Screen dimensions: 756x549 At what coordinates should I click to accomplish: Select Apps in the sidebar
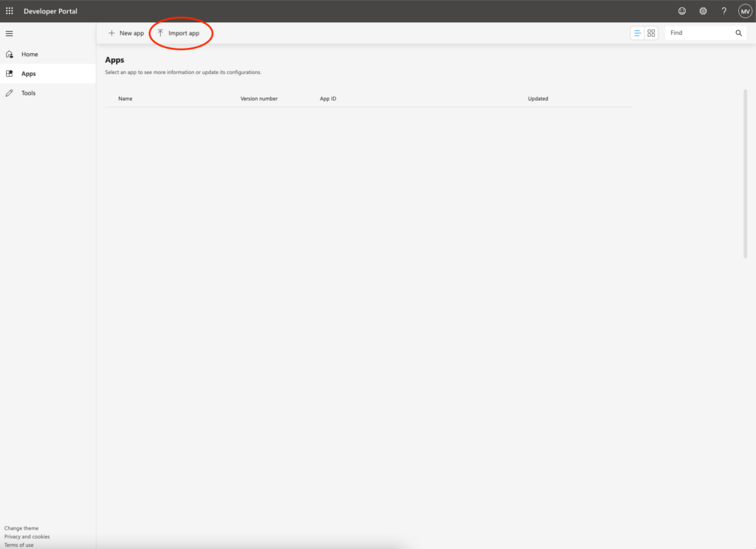click(48, 73)
